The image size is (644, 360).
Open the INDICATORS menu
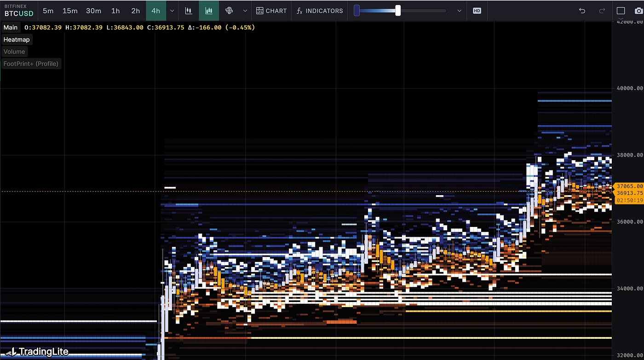(x=320, y=11)
